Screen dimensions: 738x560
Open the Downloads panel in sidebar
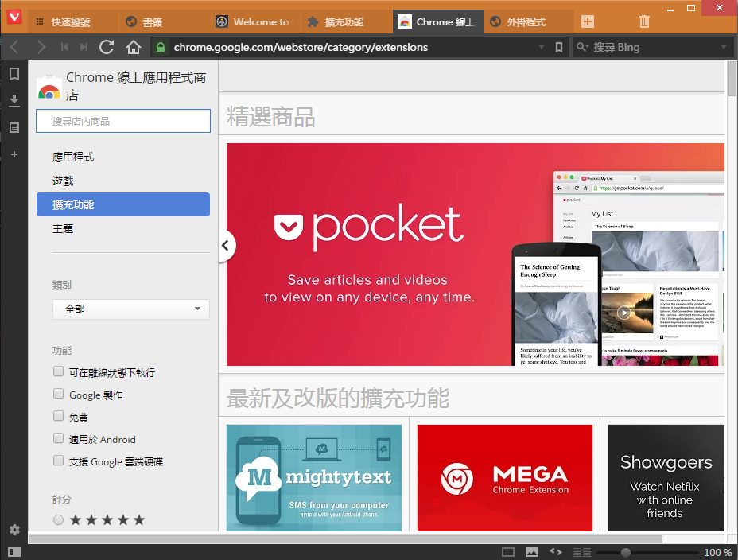coord(14,101)
